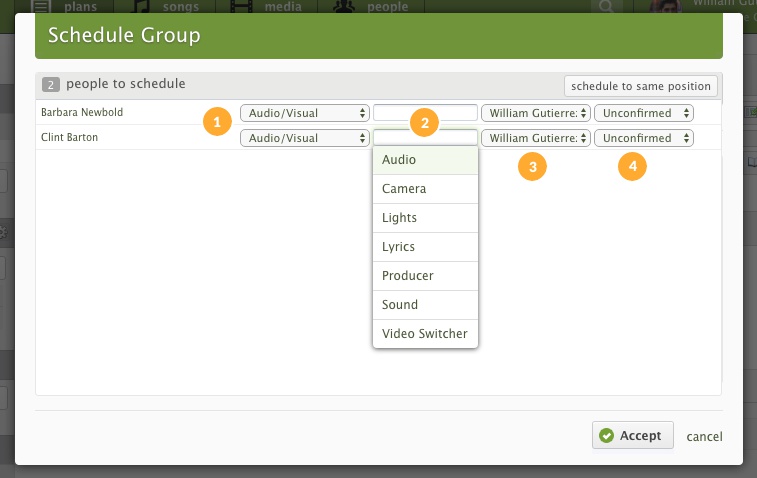Click Barbara Newbold's position input field
757x478 pixels.
[425, 112]
